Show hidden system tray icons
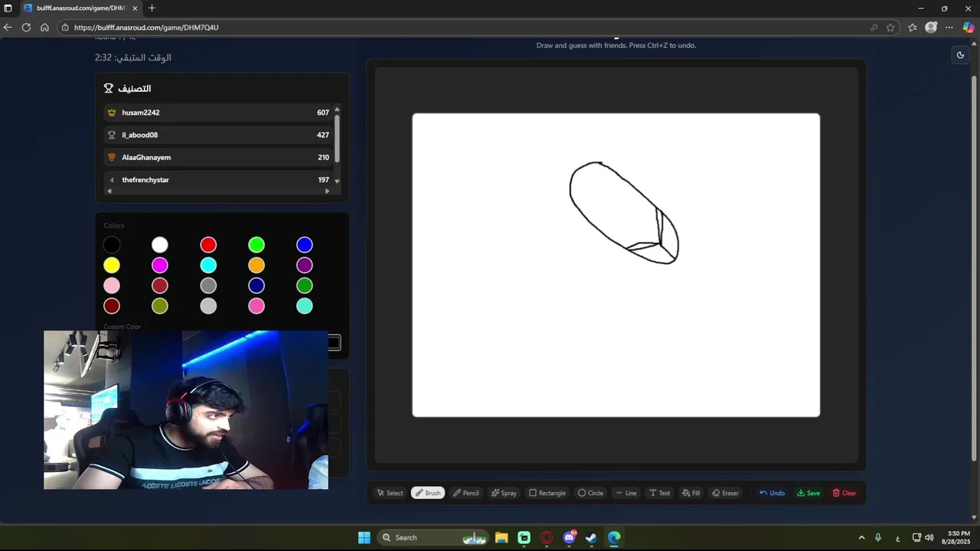This screenshot has height=551, width=980. pyautogui.click(x=861, y=537)
